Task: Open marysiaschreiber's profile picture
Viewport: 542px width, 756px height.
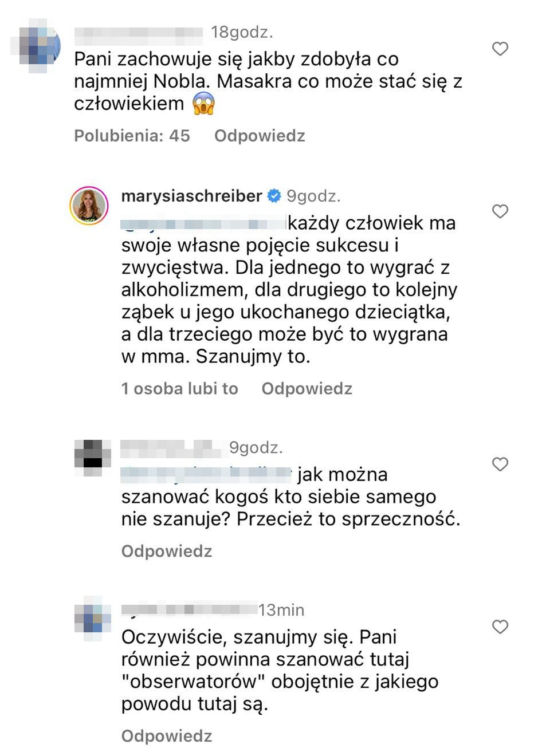Action: (89, 206)
